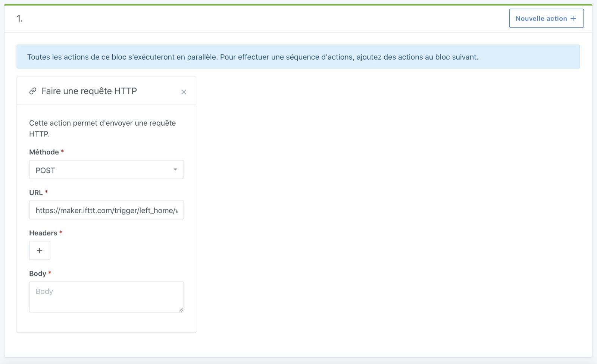Click the blue parallel actions info banner
The height and width of the screenshot is (364, 597).
[298, 57]
